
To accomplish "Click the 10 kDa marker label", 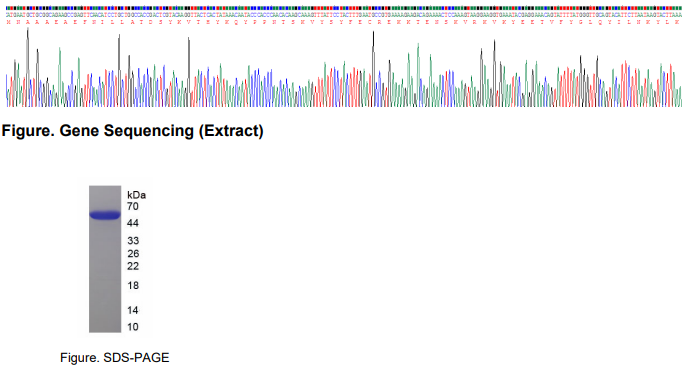I will coord(133,327).
